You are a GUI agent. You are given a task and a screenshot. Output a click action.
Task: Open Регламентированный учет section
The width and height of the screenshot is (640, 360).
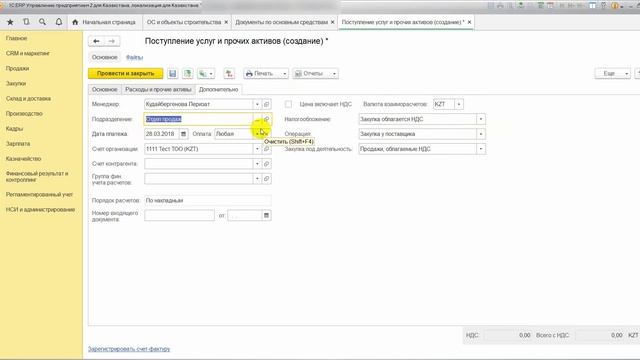[x=39, y=195]
